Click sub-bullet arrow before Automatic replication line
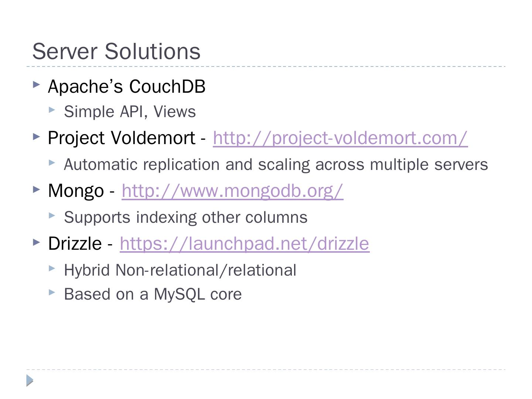This screenshot has height=399, width=532. 52,162
